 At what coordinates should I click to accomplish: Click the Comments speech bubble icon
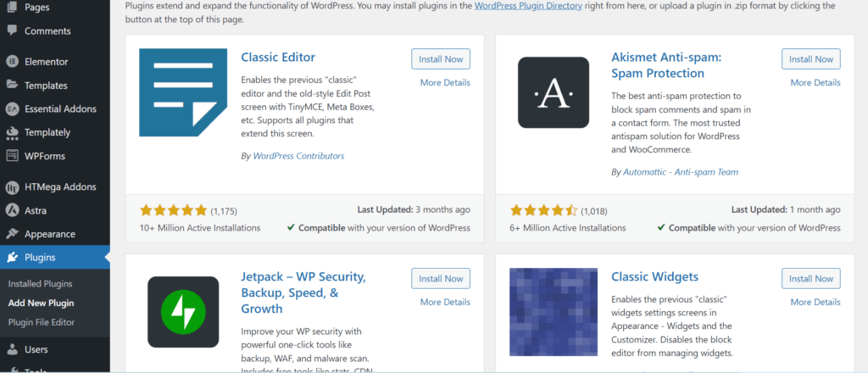pyautogui.click(x=12, y=31)
